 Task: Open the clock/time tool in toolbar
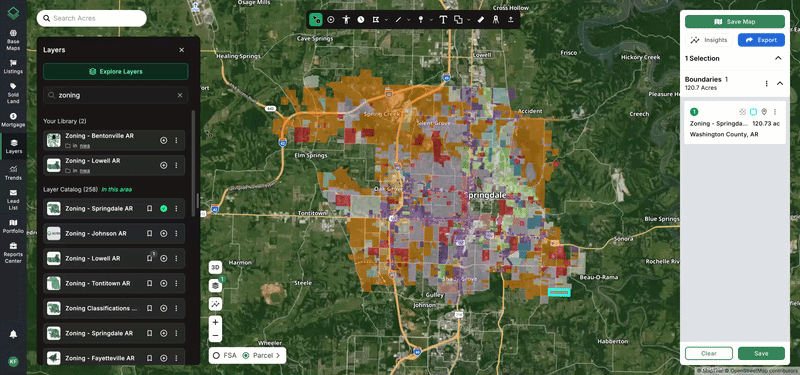361,20
